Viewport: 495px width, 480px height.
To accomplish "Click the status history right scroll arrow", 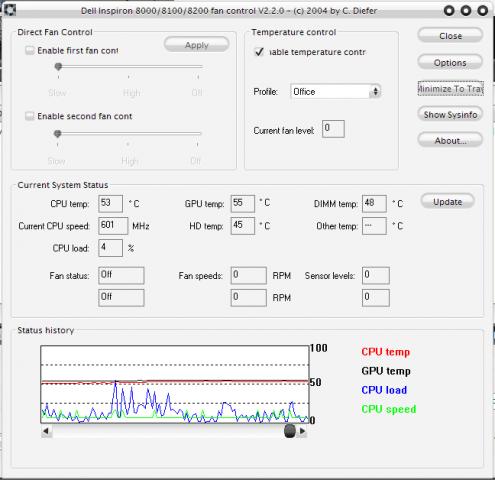I will pos(302,431).
